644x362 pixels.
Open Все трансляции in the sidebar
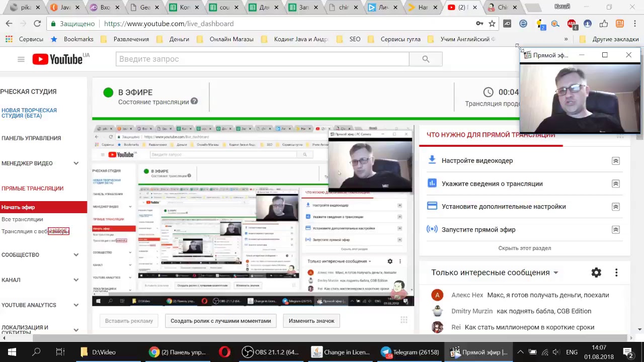click(22, 219)
